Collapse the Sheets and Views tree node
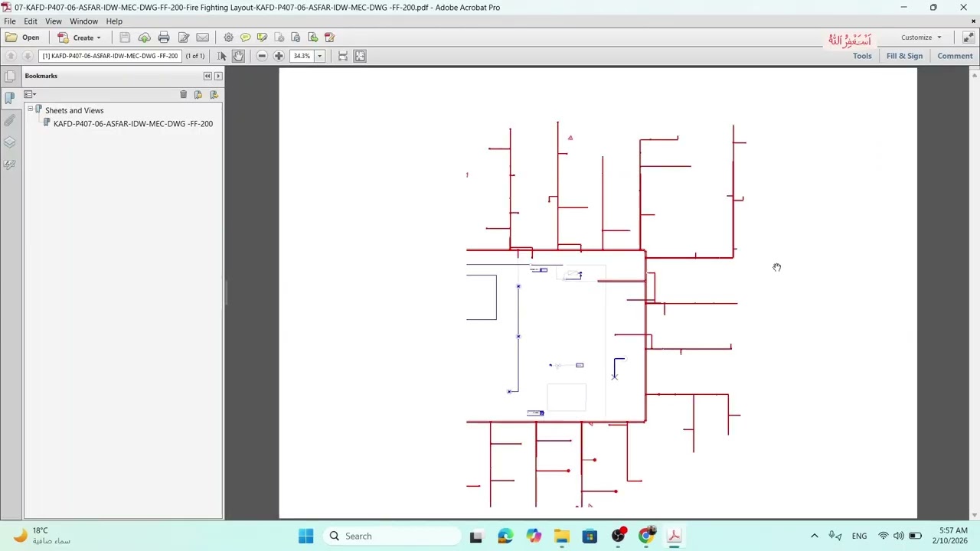The image size is (980, 551). point(31,109)
